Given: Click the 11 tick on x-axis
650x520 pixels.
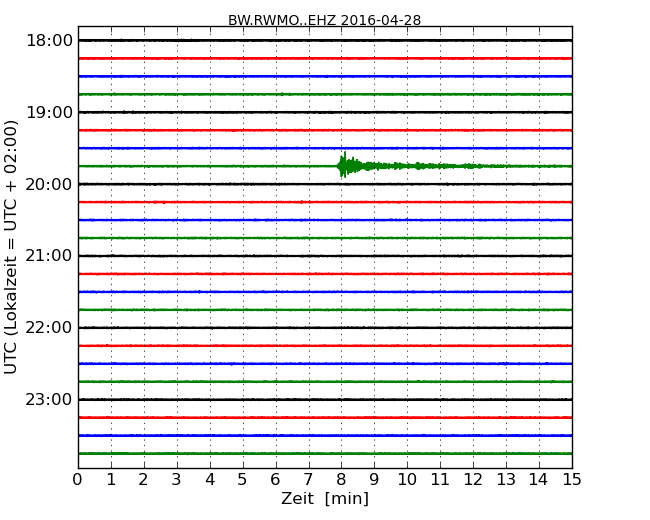Looking at the screenshot, I should 440,479.
